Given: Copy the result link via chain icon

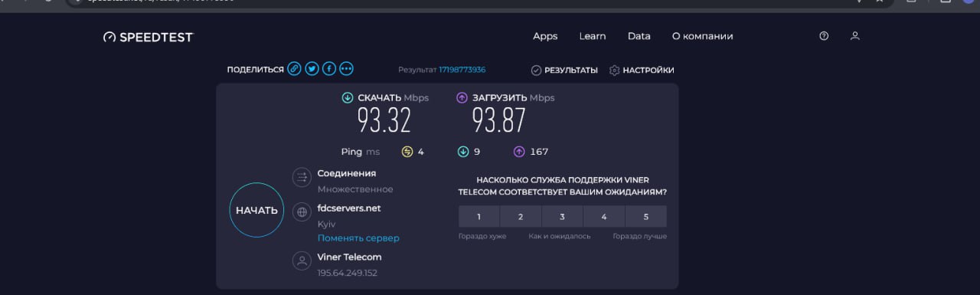Looking at the screenshot, I should click(294, 69).
